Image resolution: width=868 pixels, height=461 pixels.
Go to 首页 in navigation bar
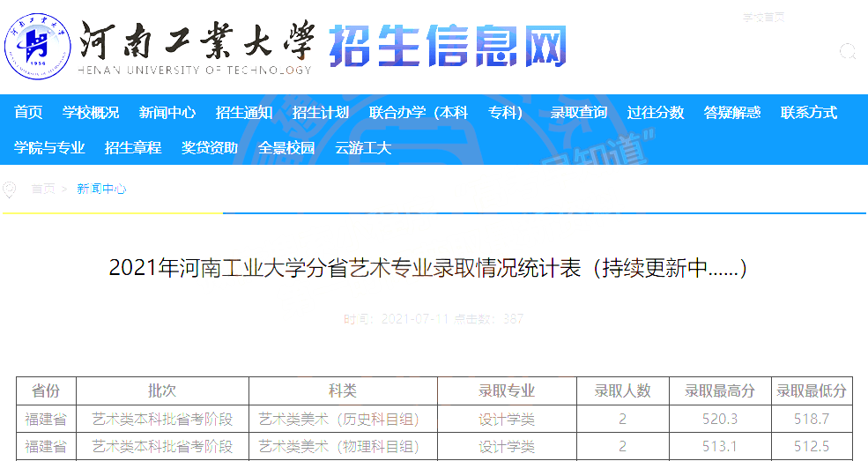click(28, 112)
